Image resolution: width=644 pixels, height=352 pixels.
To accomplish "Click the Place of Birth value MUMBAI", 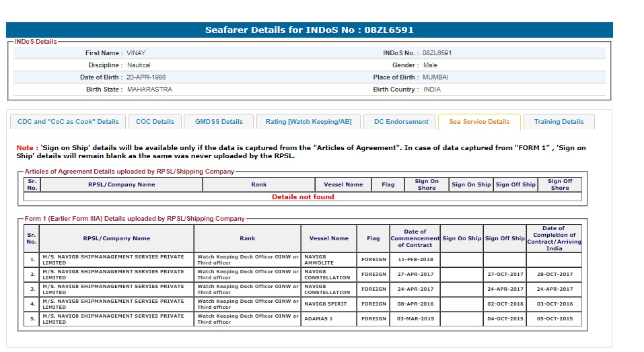I will (435, 77).
